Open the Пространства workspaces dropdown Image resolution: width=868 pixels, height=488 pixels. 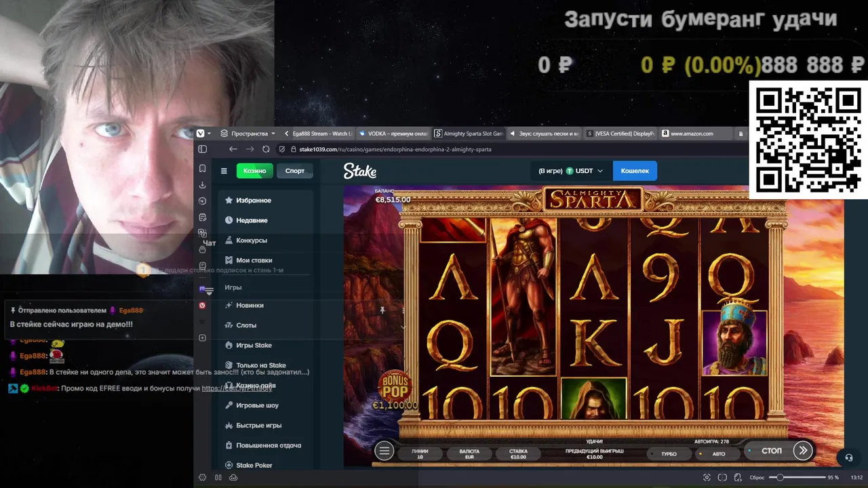249,134
